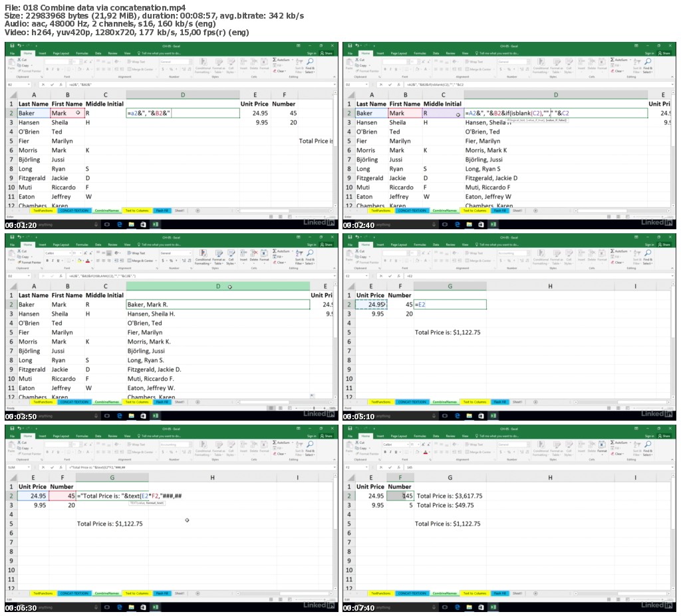Select Text to Columns sheet tab in 00:03:50 frame

tap(137, 402)
